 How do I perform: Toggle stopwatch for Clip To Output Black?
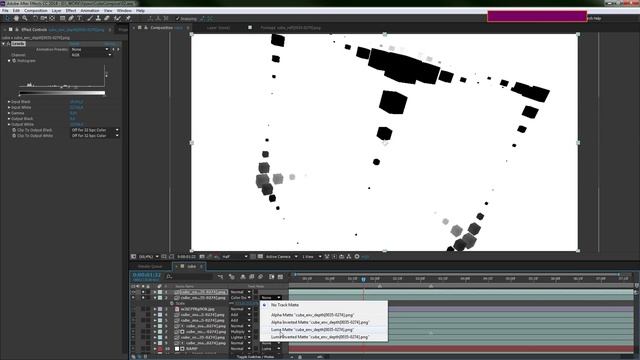pyautogui.click(x=14, y=130)
